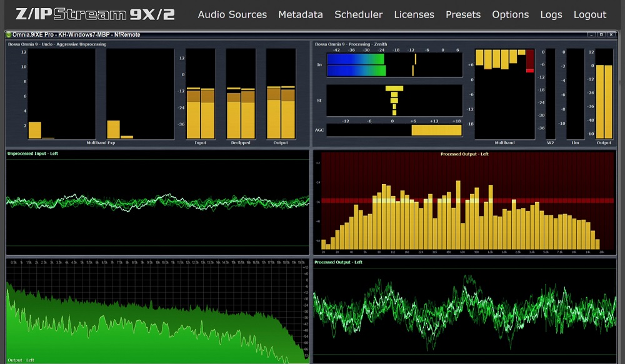Open the Scheduler page

358,14
